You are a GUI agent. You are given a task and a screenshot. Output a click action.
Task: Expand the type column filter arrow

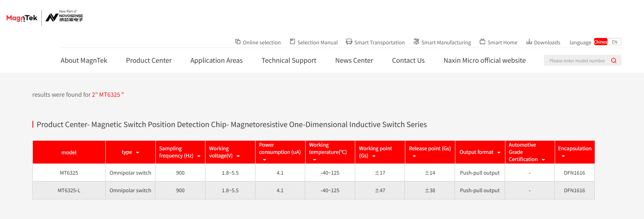(x=137, y=153)
